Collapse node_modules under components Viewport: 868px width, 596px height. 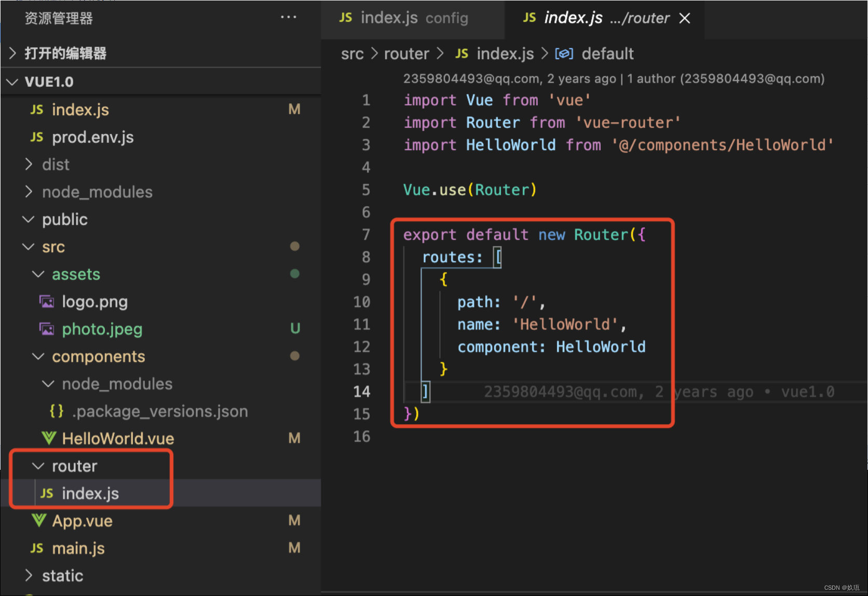pyautogui.click(x=161, y=384)
